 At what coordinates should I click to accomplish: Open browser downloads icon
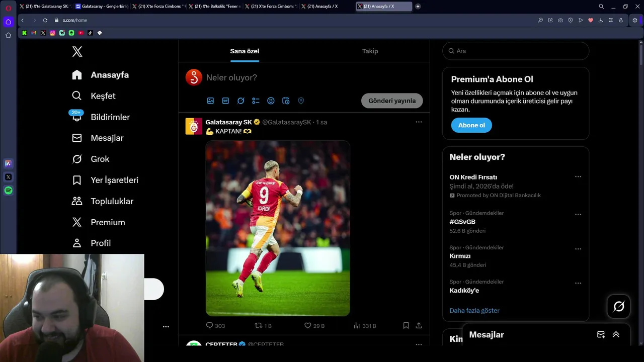tap(601, 20)
